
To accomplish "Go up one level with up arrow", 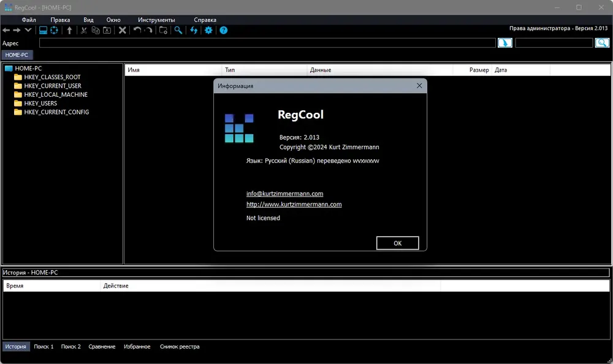I will coord(69,30).
